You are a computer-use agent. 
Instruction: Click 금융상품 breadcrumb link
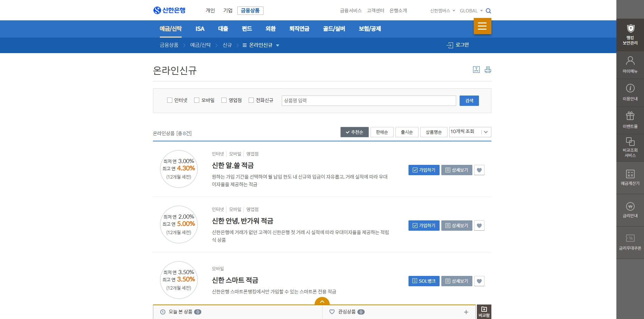click(169, 45)
